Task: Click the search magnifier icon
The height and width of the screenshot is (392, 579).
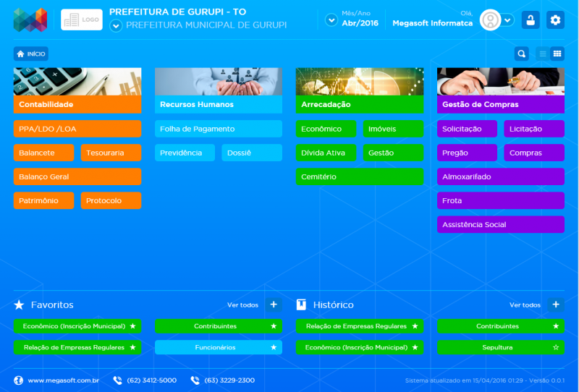Action: (x=521, y=54)
